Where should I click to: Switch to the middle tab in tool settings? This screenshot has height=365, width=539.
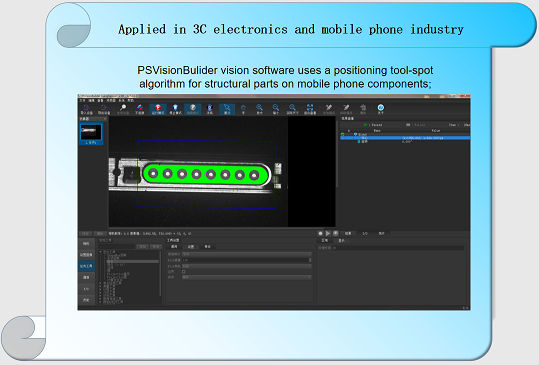click(x=191, y=246)
